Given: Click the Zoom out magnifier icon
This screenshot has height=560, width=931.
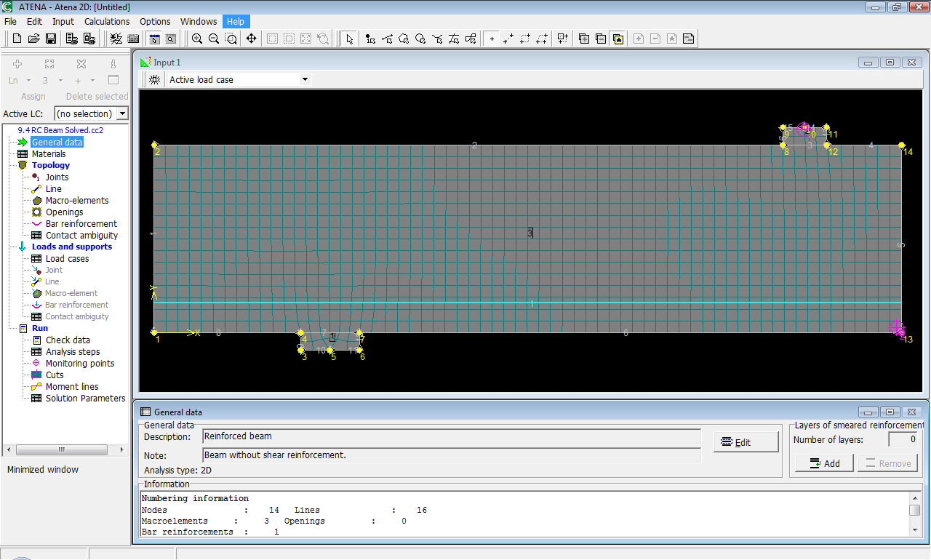Looking at the screenshot, I should tap(214, 39).
